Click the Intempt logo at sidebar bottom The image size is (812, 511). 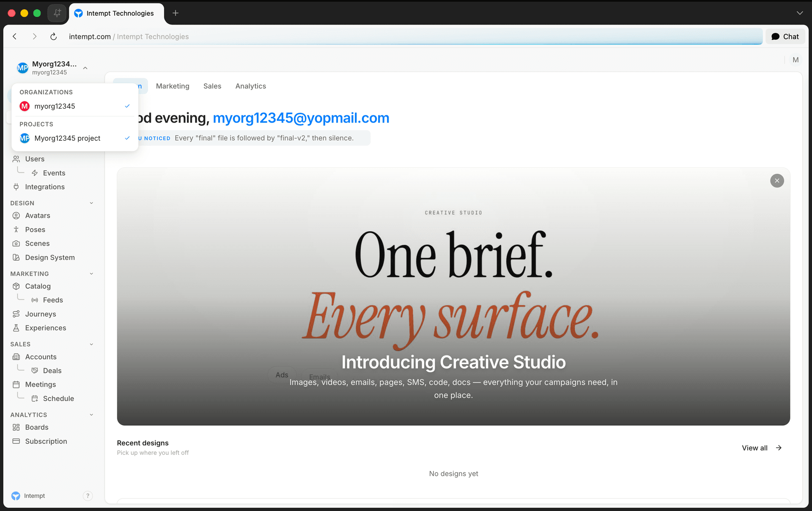(x=16, y=496)
